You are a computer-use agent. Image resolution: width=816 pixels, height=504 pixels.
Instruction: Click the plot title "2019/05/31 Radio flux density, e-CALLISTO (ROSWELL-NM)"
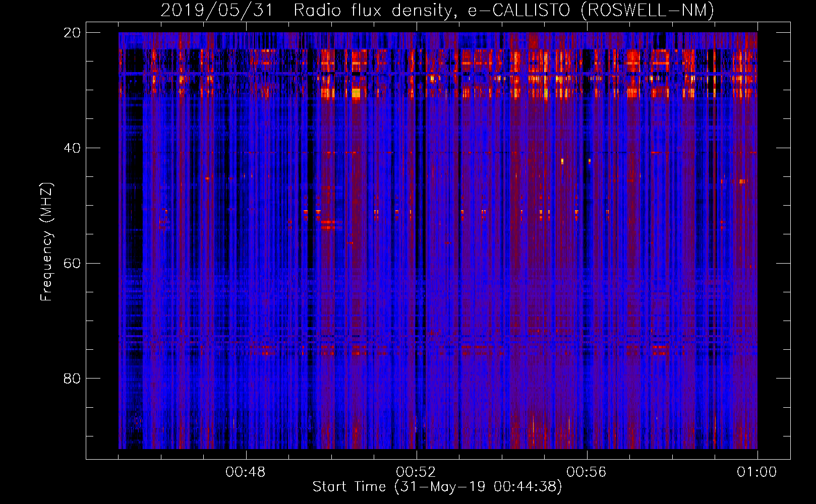coord(437,10)
